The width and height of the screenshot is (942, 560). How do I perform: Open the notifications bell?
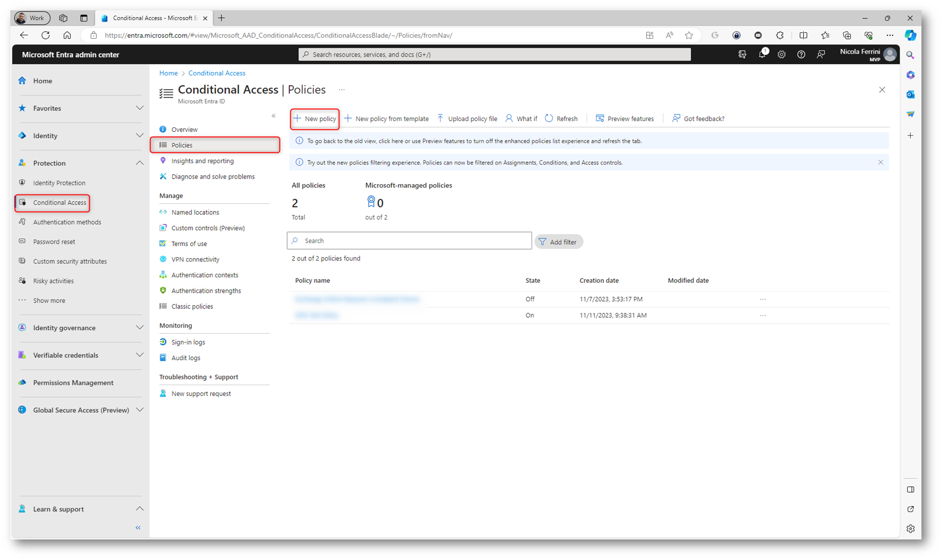click(x=762, y=54)
